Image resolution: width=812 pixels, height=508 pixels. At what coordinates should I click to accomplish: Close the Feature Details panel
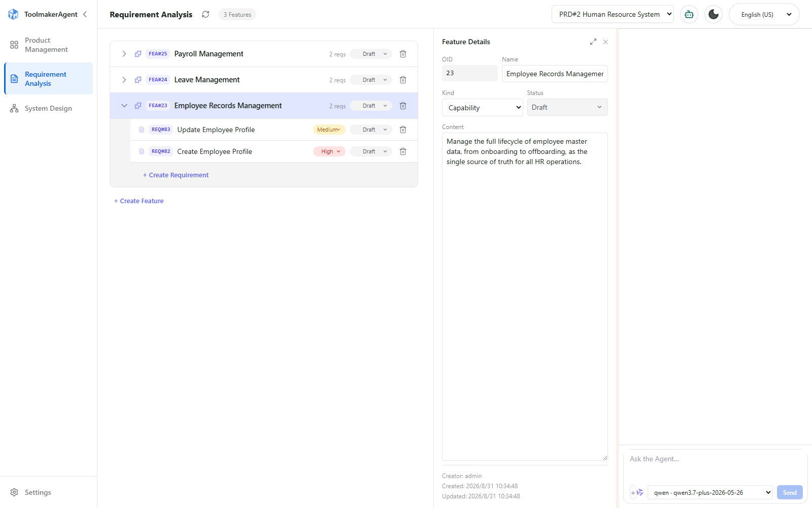(x=605, y=42)
